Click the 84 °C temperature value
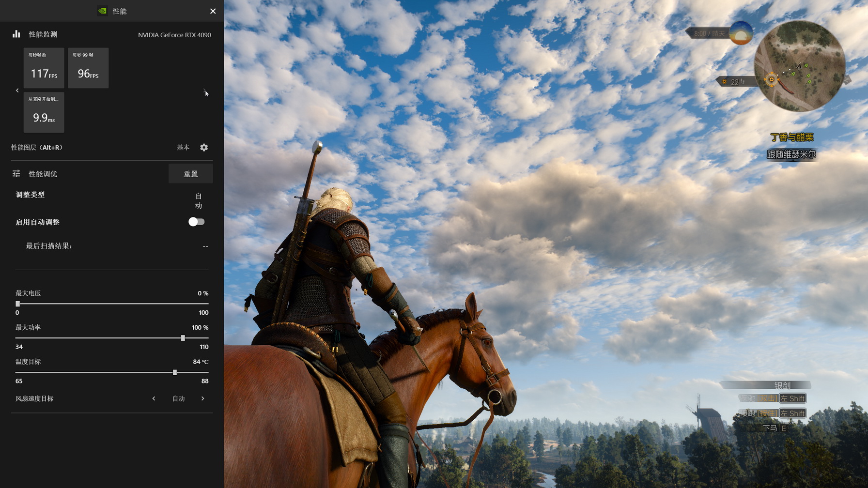This screenshot has height=488, width=868. pyautogui.click(x=201, y=362)
